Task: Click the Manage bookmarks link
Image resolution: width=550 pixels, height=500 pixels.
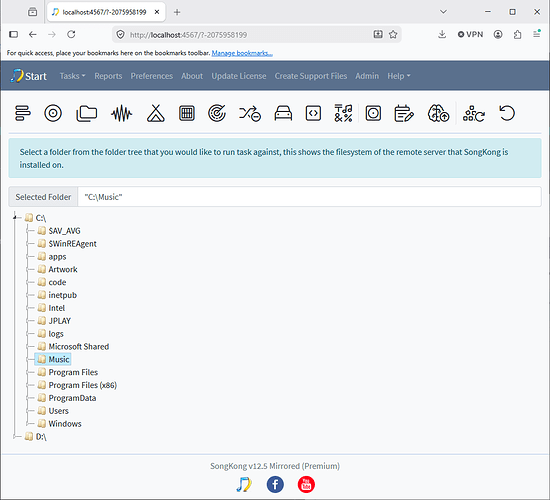Action: [x=242, y=53]
